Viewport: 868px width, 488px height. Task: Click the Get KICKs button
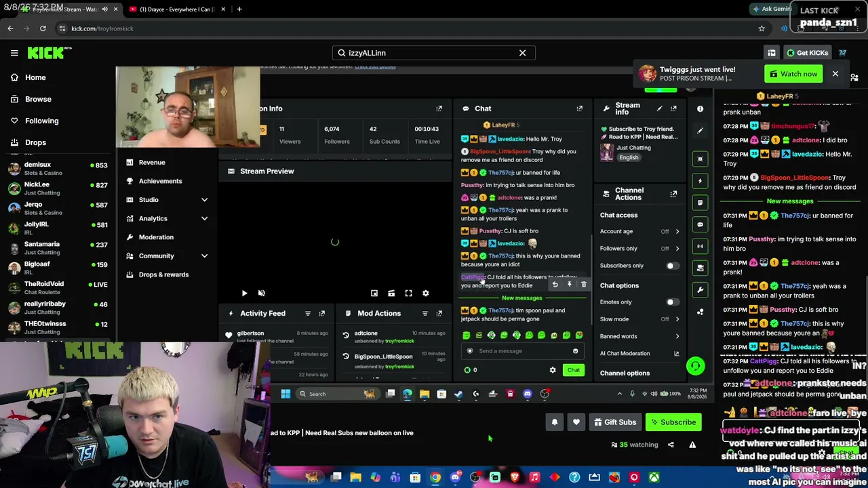point(807,53)
